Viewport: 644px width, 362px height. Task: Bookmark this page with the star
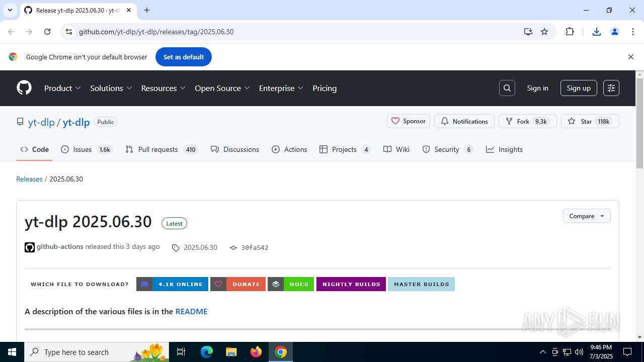pyautogui.click(x=544, y=32)
